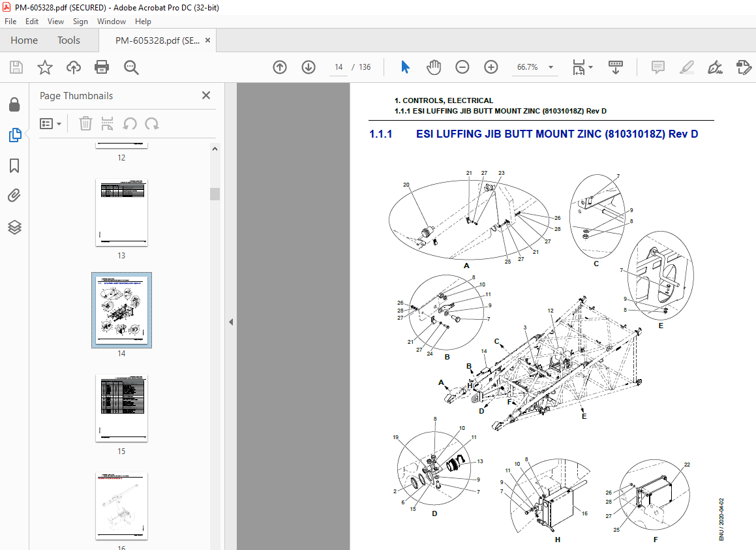Go to the previous page
The image size is (756, 550).
280,67
